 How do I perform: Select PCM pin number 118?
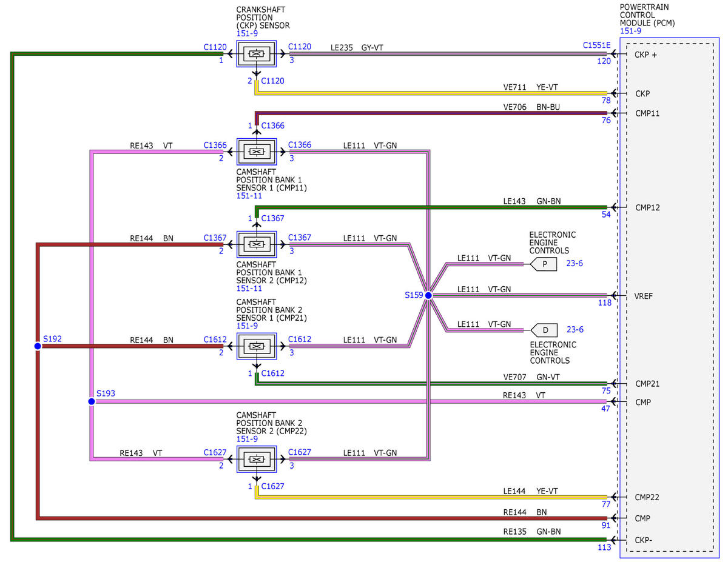tap(605, 303)
